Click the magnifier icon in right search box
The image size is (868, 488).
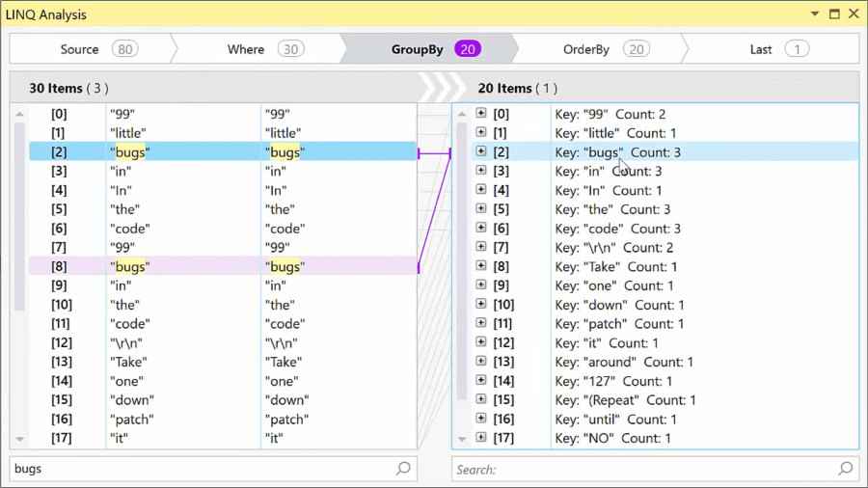pos(845,469)
